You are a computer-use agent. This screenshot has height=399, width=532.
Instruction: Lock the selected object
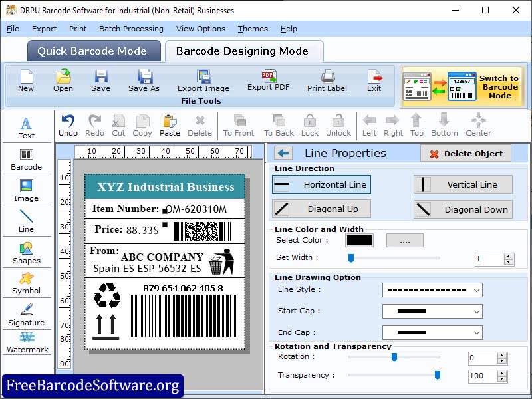point(310,126)
